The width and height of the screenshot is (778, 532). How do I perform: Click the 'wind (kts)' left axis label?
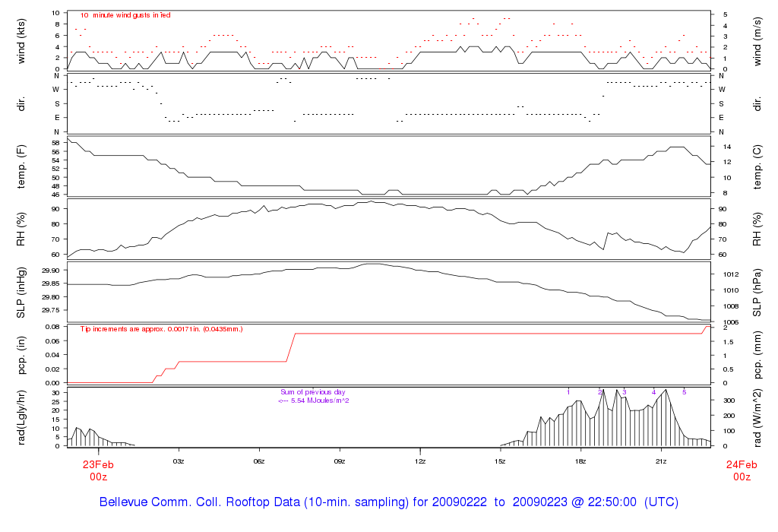(21, 41)
